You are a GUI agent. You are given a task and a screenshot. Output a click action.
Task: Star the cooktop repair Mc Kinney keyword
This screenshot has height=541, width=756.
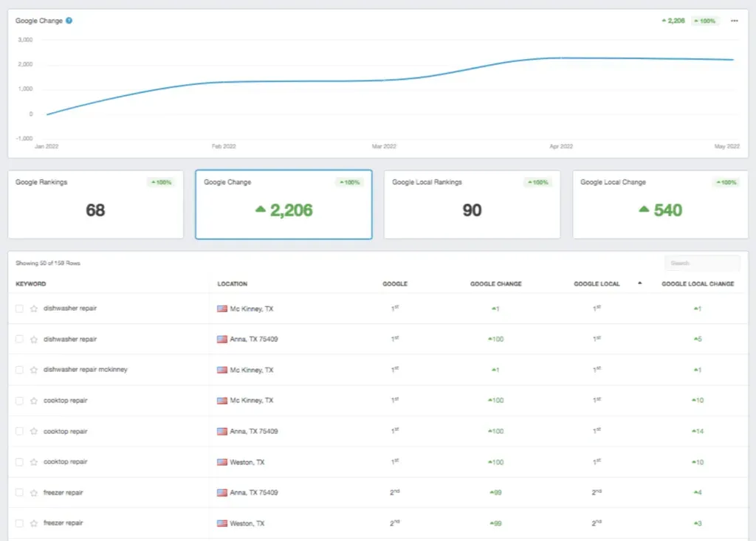pos(33,401)
